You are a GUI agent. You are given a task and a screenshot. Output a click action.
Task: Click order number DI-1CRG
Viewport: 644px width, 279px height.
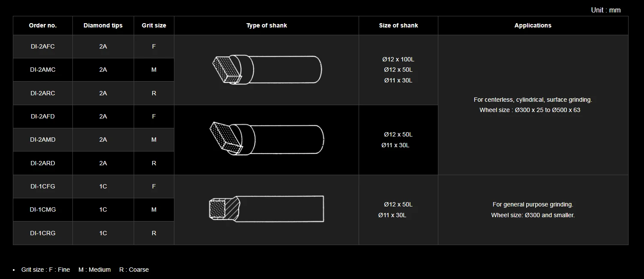click(43, 233)
